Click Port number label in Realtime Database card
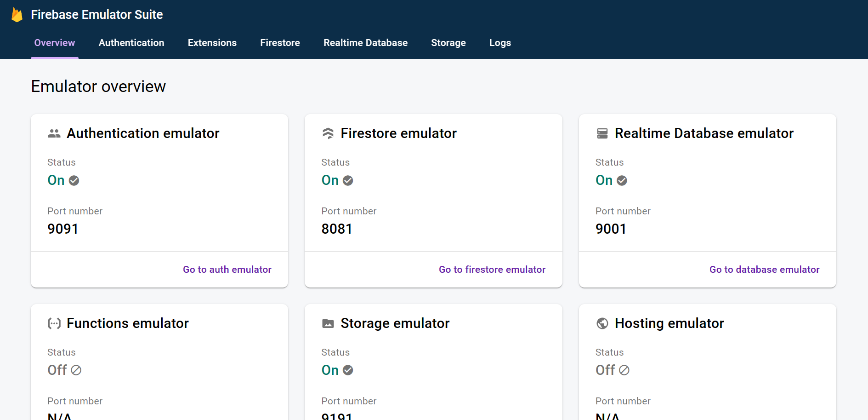868x420 pixels. coord(623,211)
